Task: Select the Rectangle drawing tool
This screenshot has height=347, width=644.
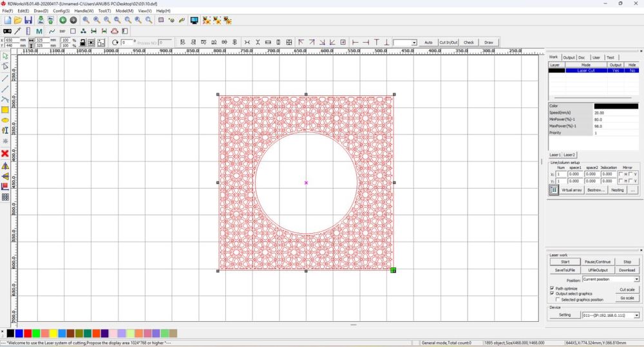Action: point(5,109)
